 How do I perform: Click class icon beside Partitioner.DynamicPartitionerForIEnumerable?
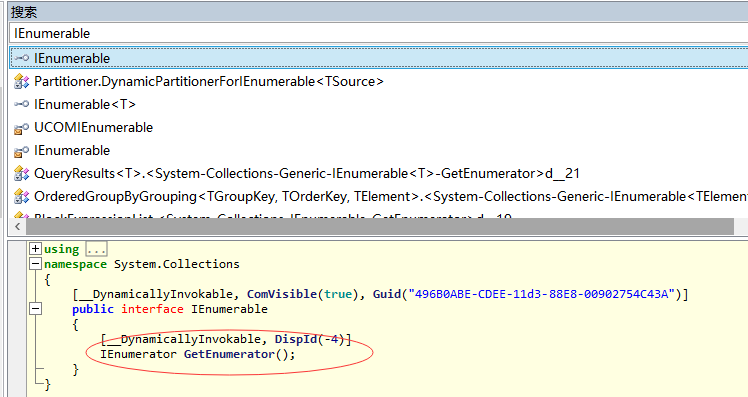point(21,82)
